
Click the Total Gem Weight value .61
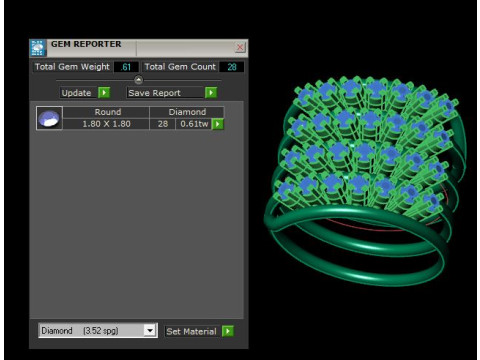[126, 67]
